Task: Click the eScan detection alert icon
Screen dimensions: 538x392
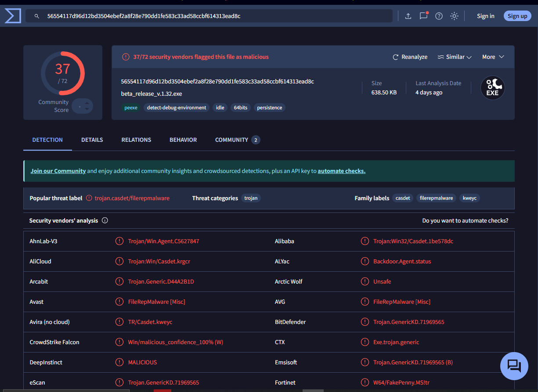Action: click(119, 382)
